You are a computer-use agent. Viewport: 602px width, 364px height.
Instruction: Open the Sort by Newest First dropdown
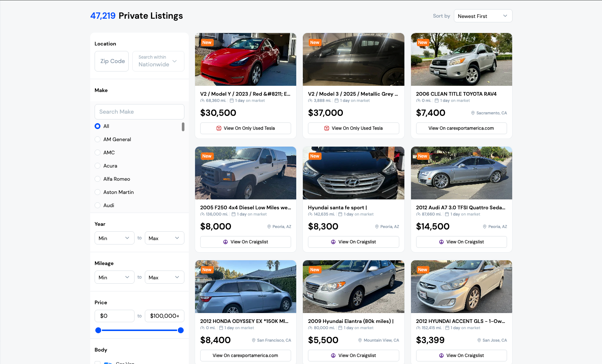pyautogui.click(x=483, y=16)
